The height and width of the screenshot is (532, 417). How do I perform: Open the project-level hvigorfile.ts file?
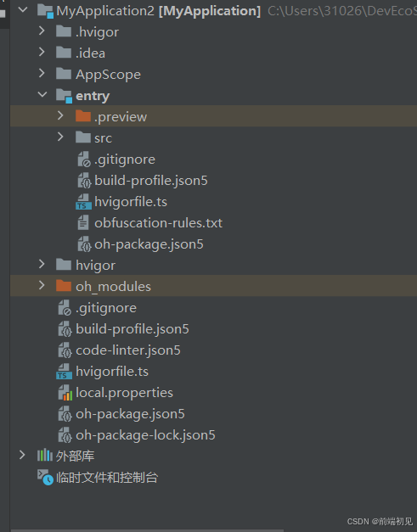pos(112,372)
